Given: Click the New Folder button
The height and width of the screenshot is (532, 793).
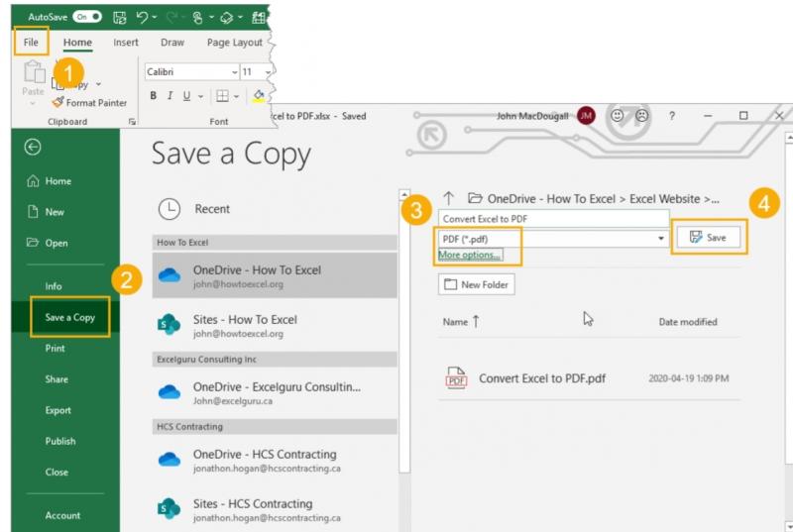Looking at the screenshot, I should pyautogui.click(x=477, y=284).
